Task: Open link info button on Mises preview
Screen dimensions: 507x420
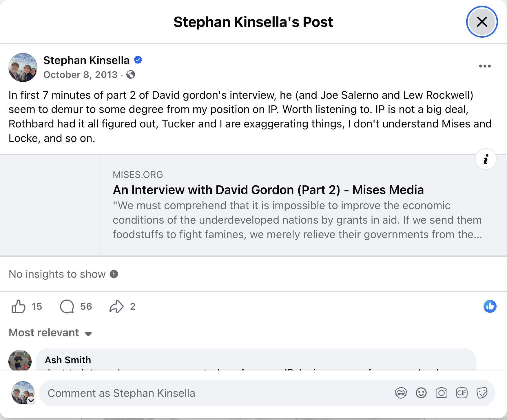Action: coord(486,159)
